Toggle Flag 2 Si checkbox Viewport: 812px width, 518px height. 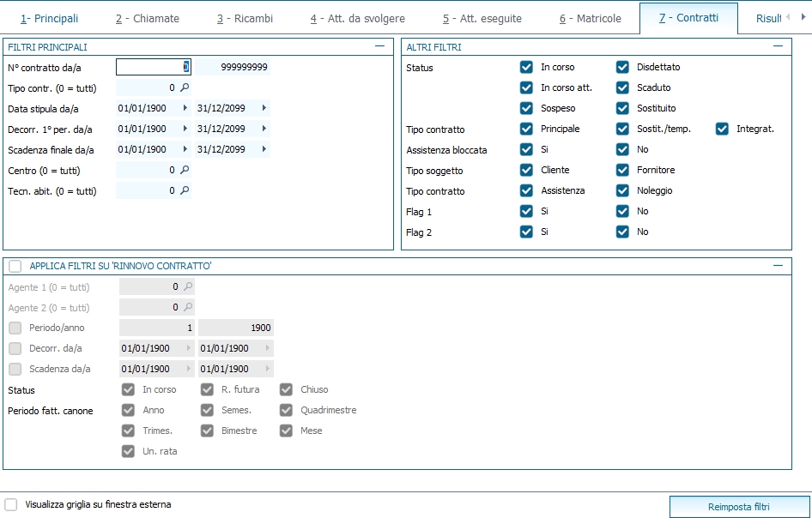[x=526, y=232]
